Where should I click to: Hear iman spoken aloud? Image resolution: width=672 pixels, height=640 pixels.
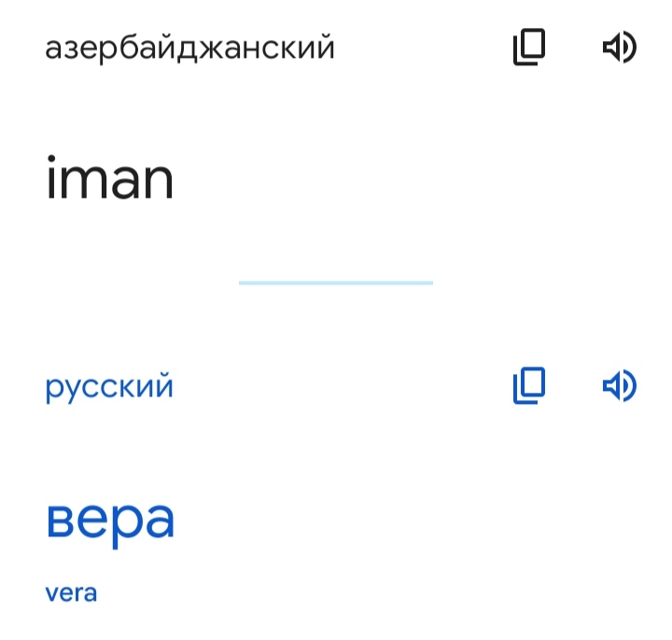[620, 47]
